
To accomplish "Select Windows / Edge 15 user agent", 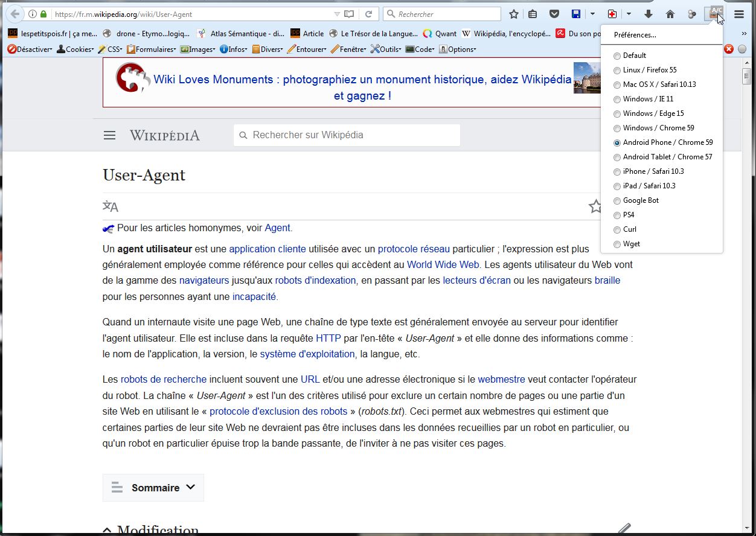I will coord(649,113).
